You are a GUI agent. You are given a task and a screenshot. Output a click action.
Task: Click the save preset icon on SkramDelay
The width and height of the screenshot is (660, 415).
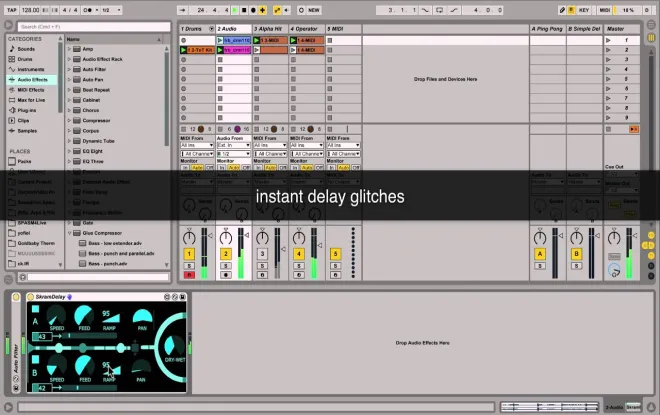tap(182, 297)
